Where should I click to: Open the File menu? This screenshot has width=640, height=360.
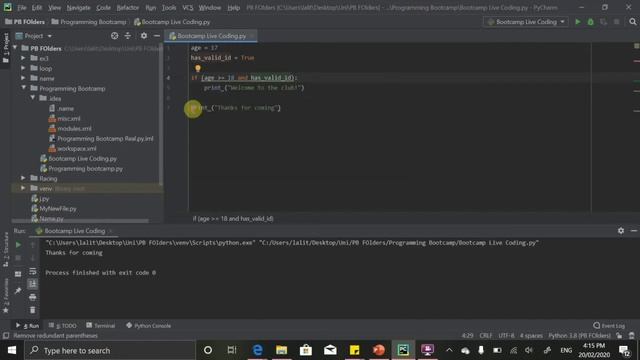click(22, 7)
